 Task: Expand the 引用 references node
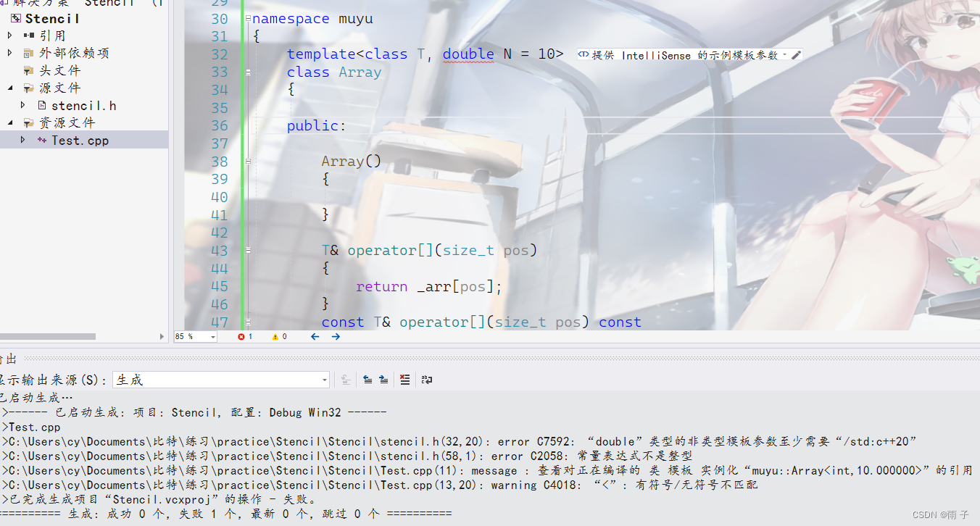[x=10, y=36]
